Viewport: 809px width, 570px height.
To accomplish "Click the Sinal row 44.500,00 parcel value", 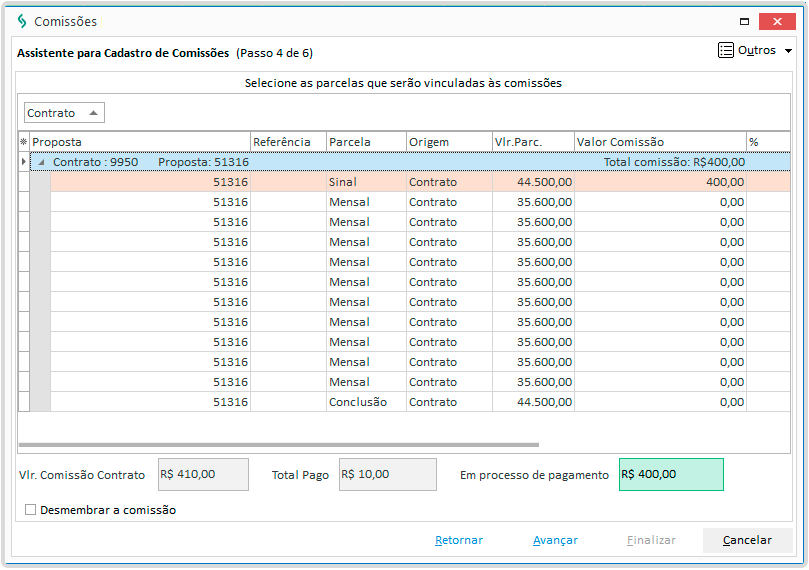I will tap(533, 182).
